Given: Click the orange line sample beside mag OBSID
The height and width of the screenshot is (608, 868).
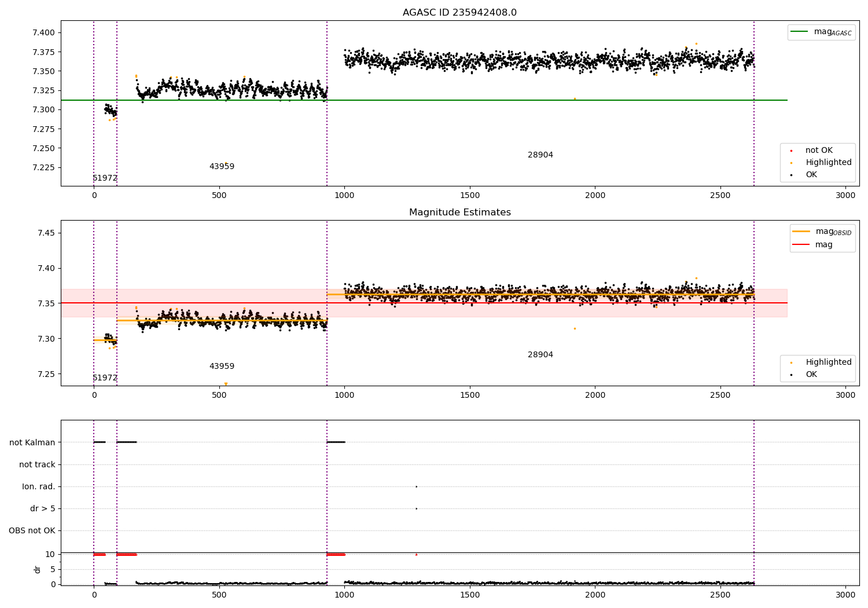Looking at the screenshot, I should [801, 232].
